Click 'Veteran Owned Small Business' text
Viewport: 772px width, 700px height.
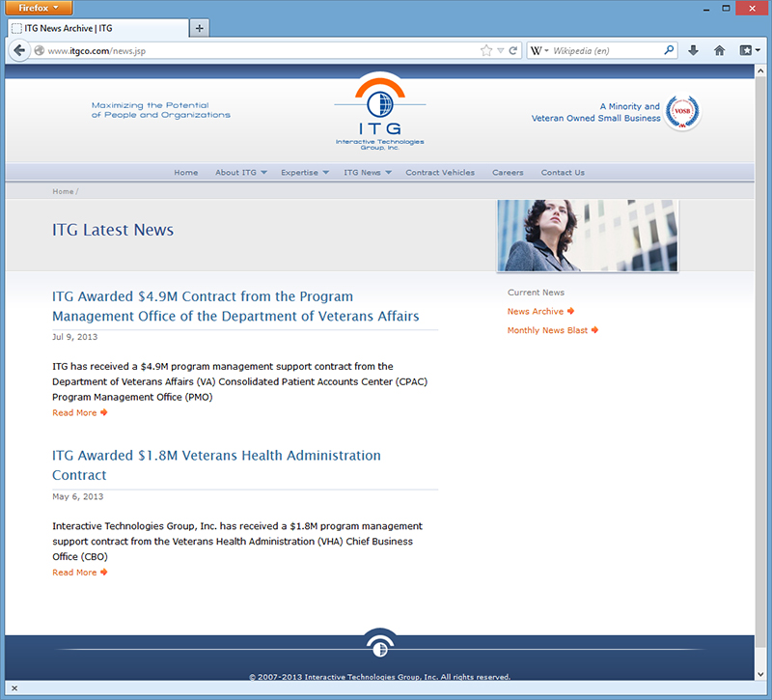click(x=595, y=118)
